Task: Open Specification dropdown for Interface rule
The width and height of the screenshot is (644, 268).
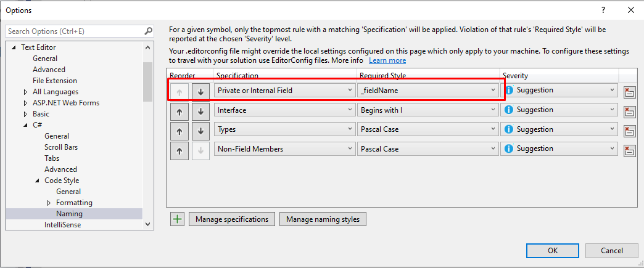Action: [x=284, y=110]
